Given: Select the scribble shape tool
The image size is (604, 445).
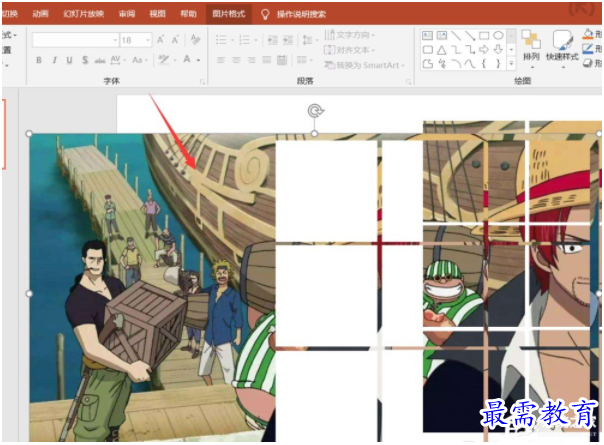Looking at the screenshot, I should point(442,64).
